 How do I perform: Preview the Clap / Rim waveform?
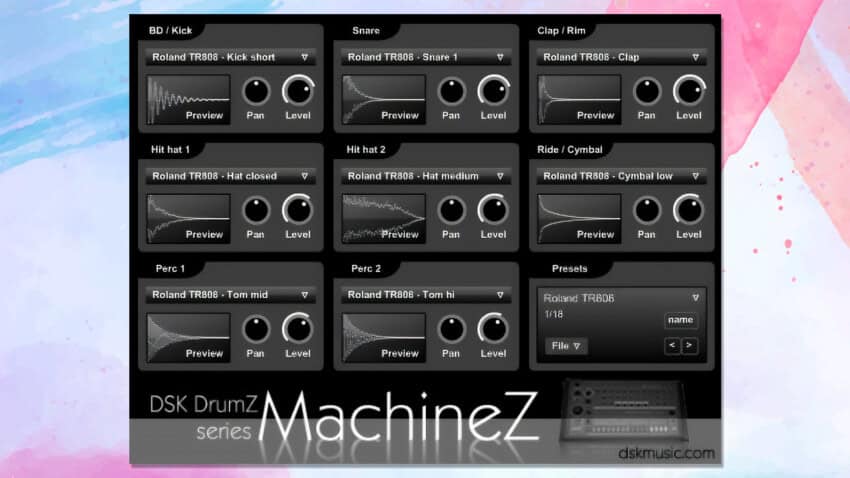click(579, 100)
